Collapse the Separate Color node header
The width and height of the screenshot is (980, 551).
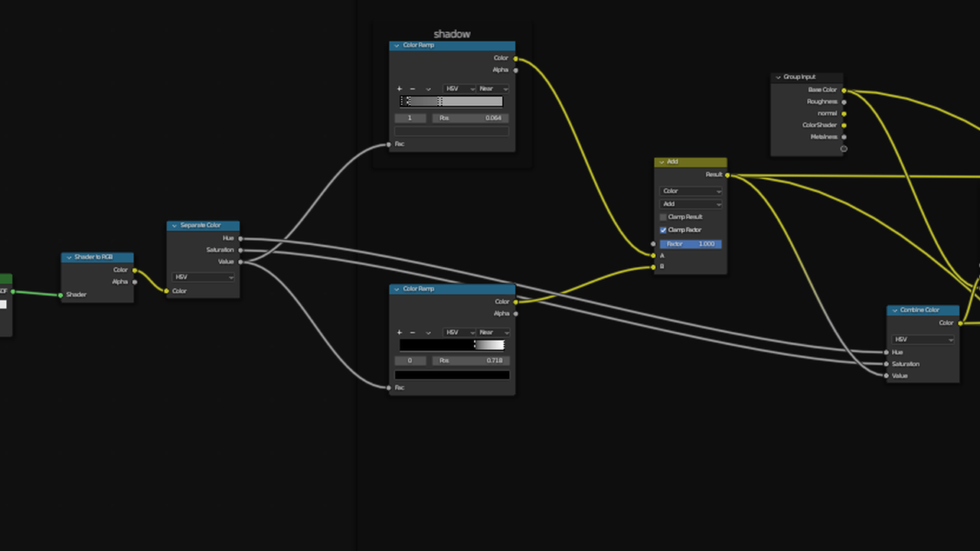[174, 225]
